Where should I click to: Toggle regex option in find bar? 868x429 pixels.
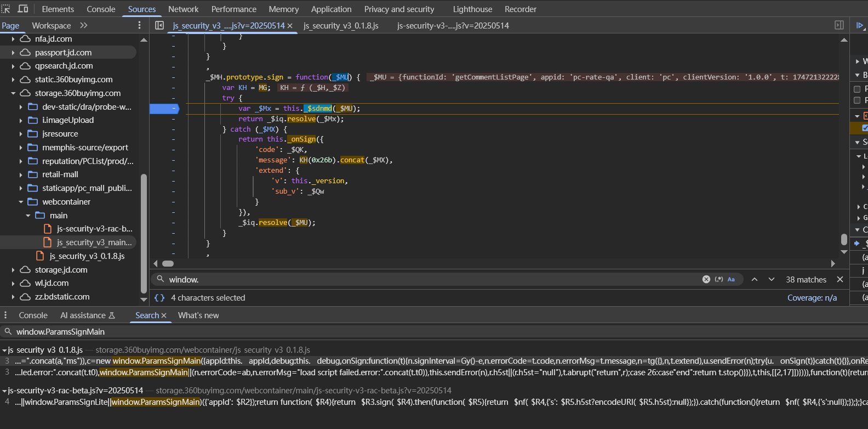[x=719, y=279]
